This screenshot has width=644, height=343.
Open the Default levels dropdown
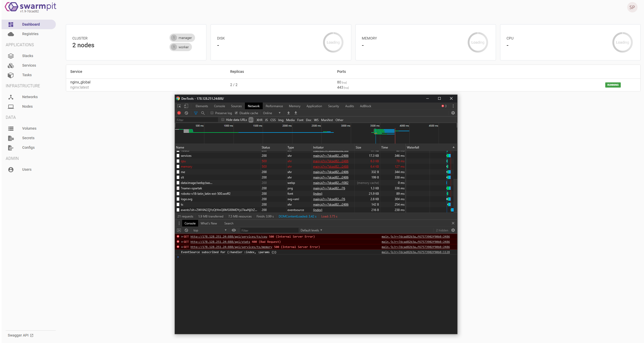coord(311,230)
